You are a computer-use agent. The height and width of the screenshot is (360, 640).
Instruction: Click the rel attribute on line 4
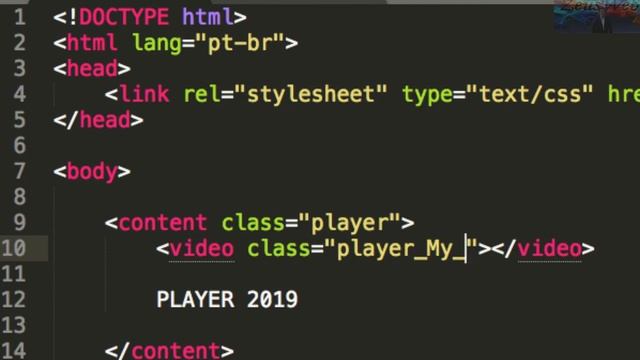[x=202, y=95]
